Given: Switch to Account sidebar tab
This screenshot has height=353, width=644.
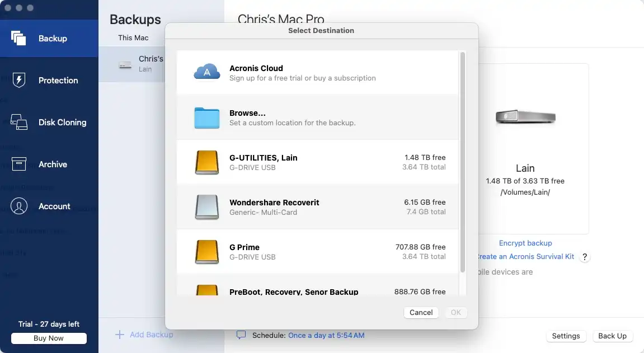Looking at the screenshot, I should pyautogui.click(x=49, y=206).
